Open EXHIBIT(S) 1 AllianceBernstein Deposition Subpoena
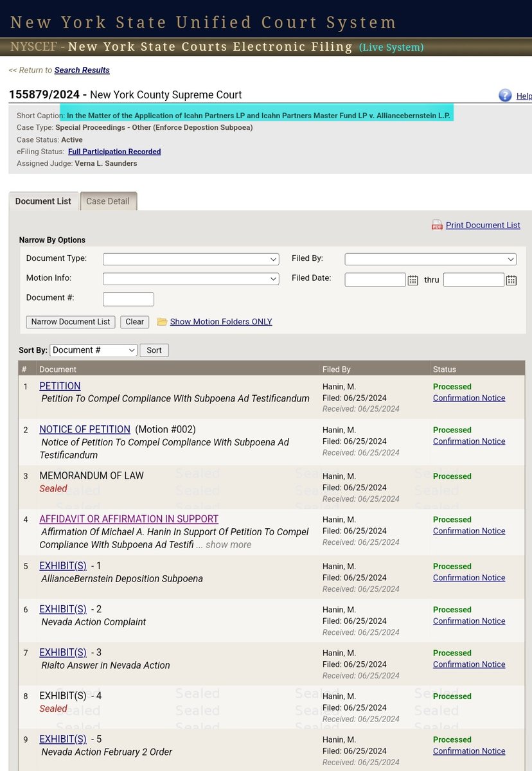Screen dimensions: 532x771 pyautogui.click(x=62, y=565)
